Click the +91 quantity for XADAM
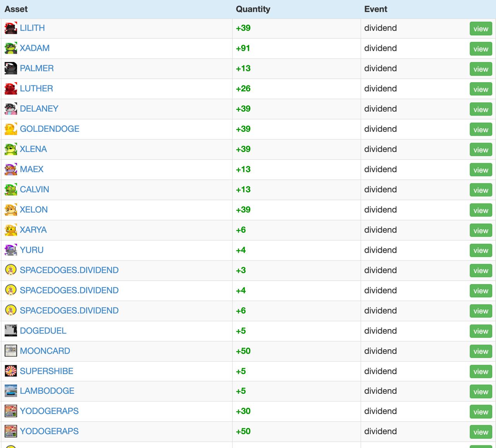The image size is (496, 448). tap(243, 48)
